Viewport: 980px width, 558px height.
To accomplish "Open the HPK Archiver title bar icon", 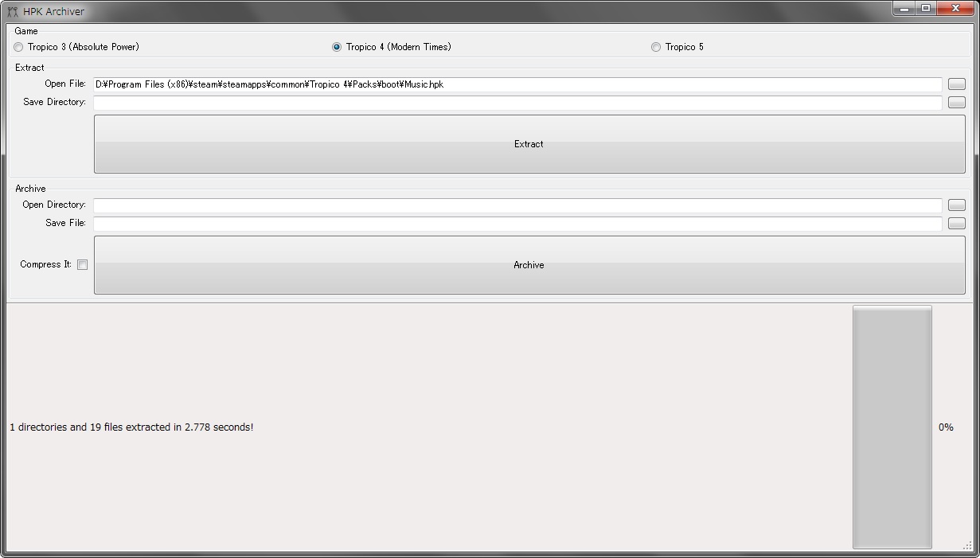I will point(13,11).
